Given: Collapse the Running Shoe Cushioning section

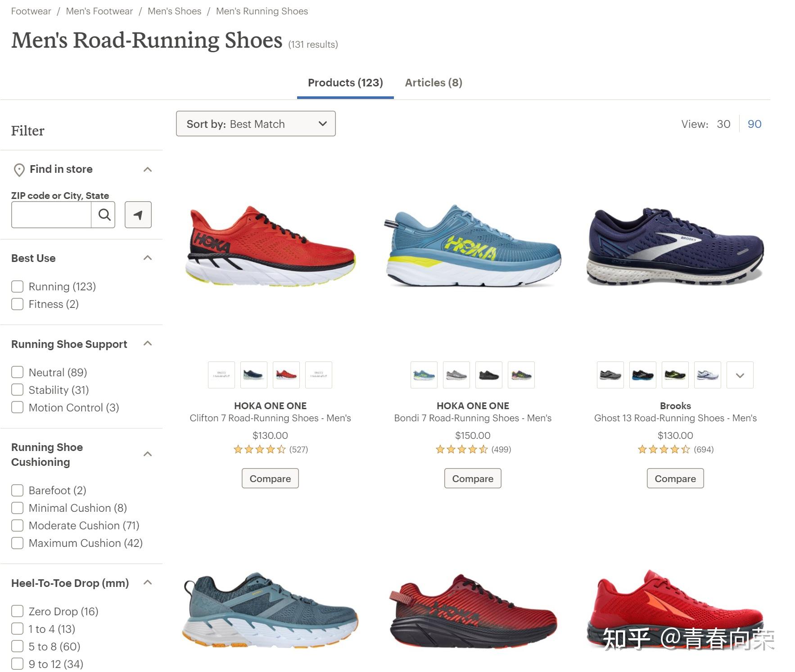Looking at the screenshot, I should [x=148, y=454].
